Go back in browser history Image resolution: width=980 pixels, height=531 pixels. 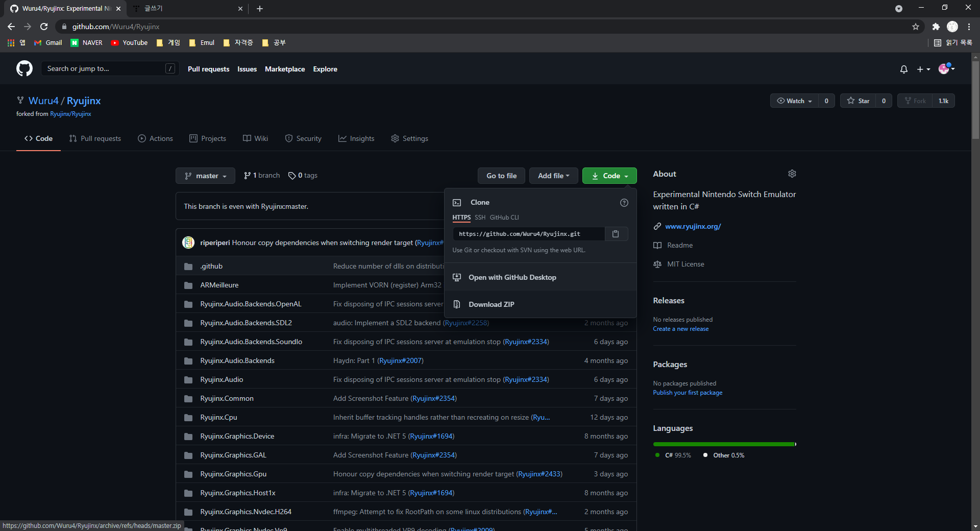point(11,27)
